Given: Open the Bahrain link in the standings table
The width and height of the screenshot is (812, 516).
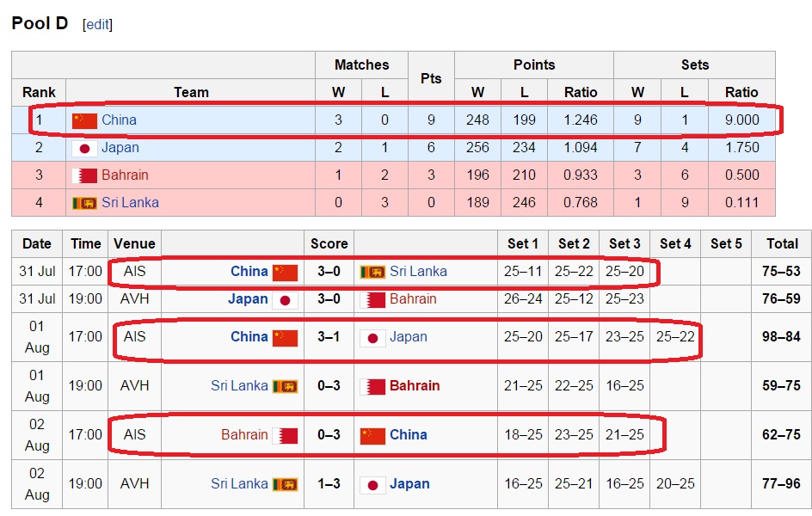Looking at the screenshot, I should point(125,175).
